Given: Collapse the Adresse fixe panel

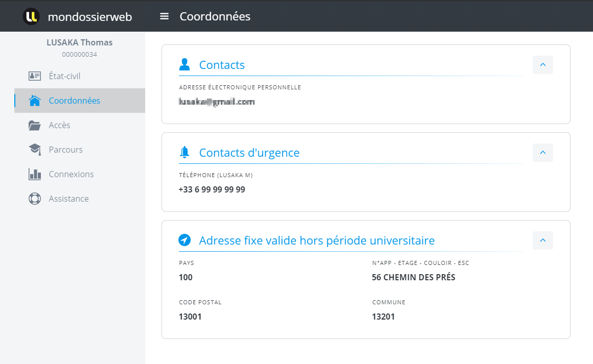Looking at the screenshot, I should [x=542, y=240].
